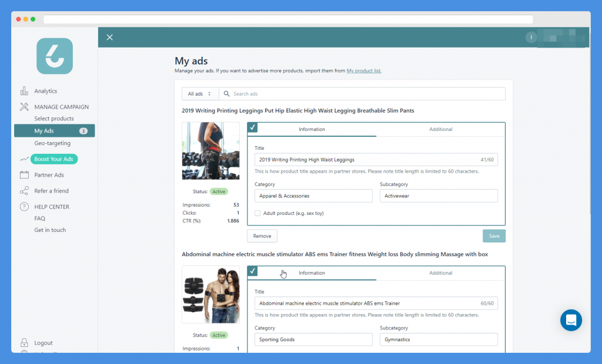The image size is (602, 364).
Task: Click the 2019 Writing Printing Leggings heading
Action: [x=298, y=110]
